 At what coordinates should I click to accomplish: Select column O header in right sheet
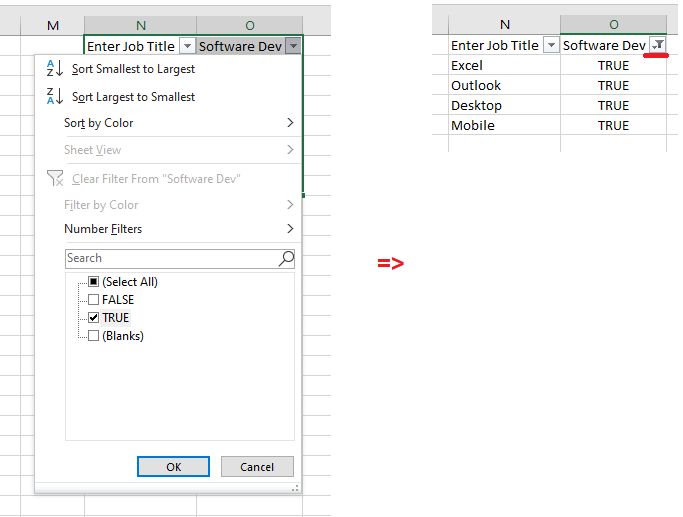pos(613,25)
